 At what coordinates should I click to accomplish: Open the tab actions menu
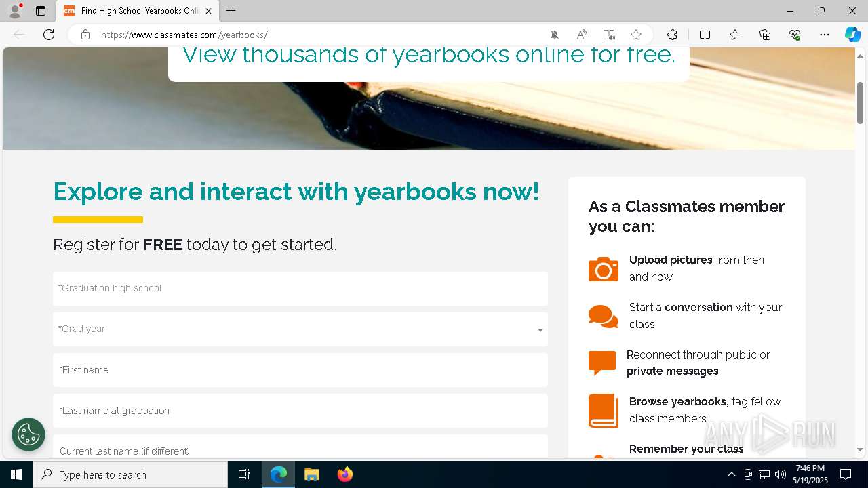41,11
